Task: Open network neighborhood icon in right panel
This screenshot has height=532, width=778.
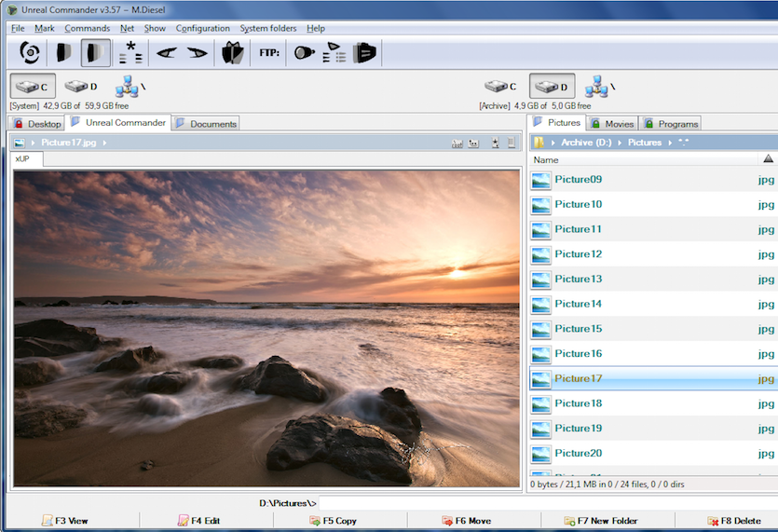Action: pos(599,87)
